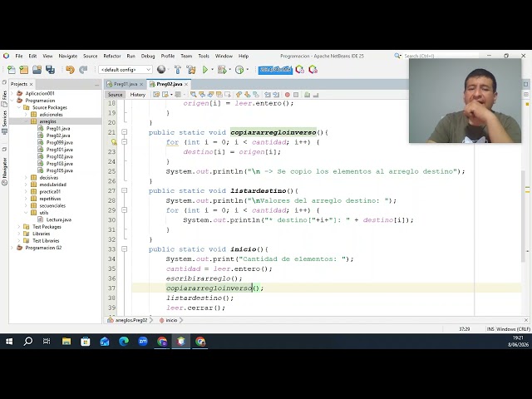Click the Search input field

coord(440,56)
